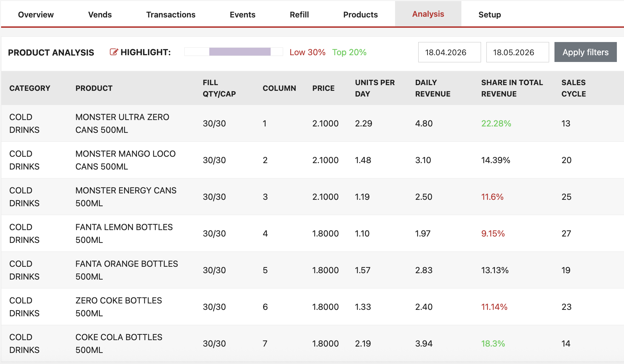This screenshot has width=624, height=364.
Task: Click the Top 20% label
Action: (x=349, y=52)
